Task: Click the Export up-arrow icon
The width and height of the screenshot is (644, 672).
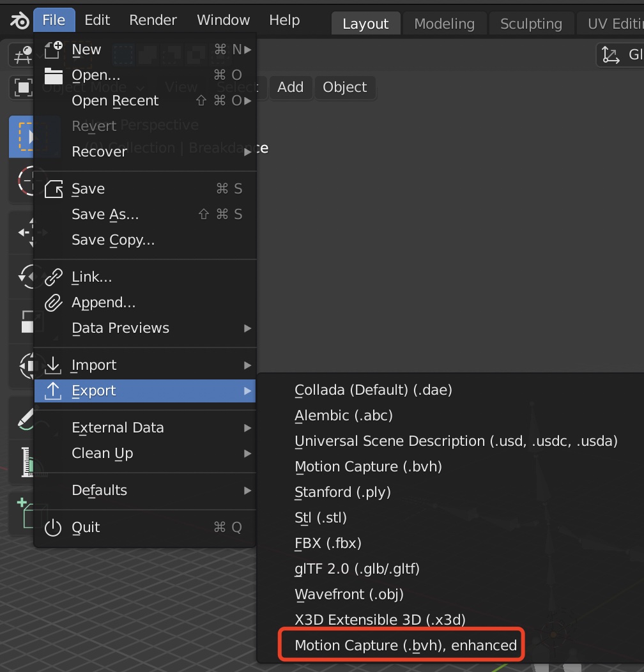Action: point(53,391)
